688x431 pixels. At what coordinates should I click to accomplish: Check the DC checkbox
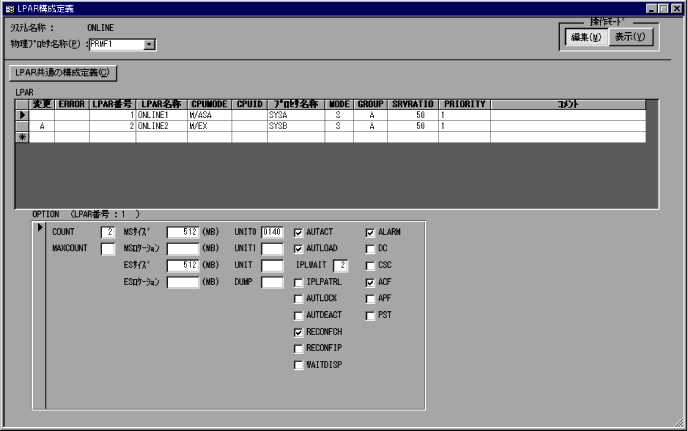pyautogui.click(x=370, y=249)
